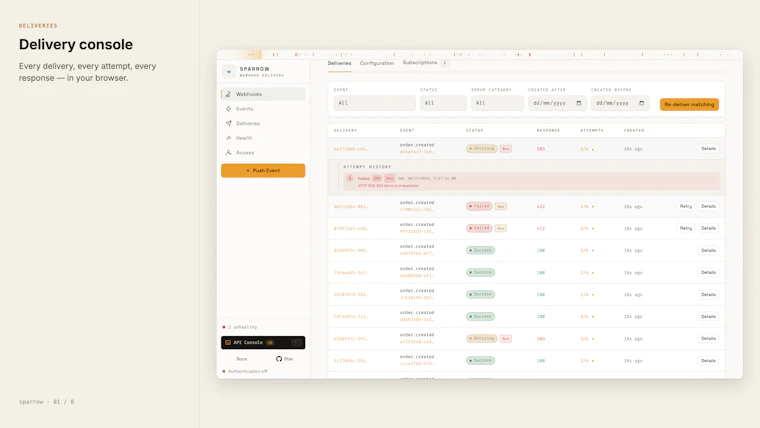Click the DELIVERY column header
The height and width of the screenshot is (428, 760).
pyautogui.click(x=345, y=130)
